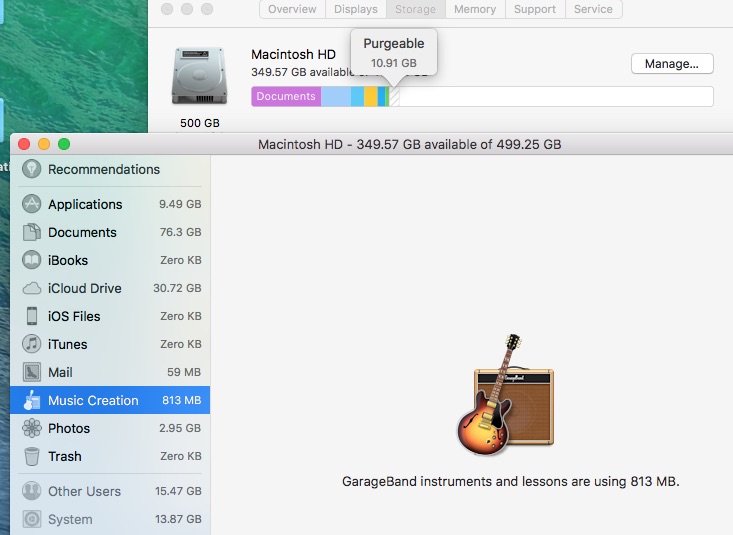Viewport: 733px width, 535px height.
Task: Click the iBooks open-book icon
Action: point(31,260)
